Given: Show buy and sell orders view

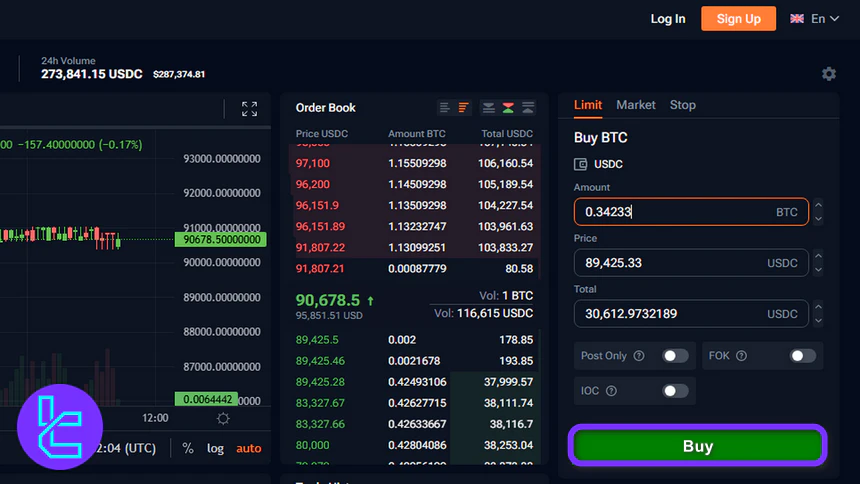Looking at the screenshot, I should (508, 108).
